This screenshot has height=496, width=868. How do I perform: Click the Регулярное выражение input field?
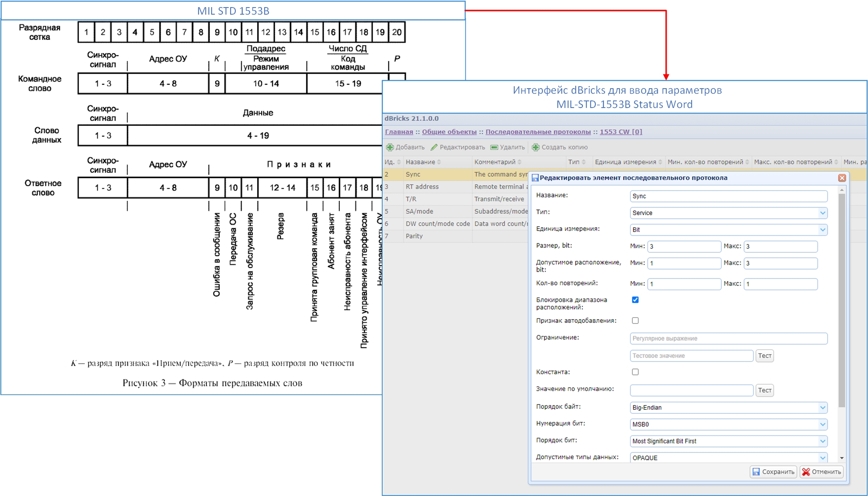(x=729, y=339)
